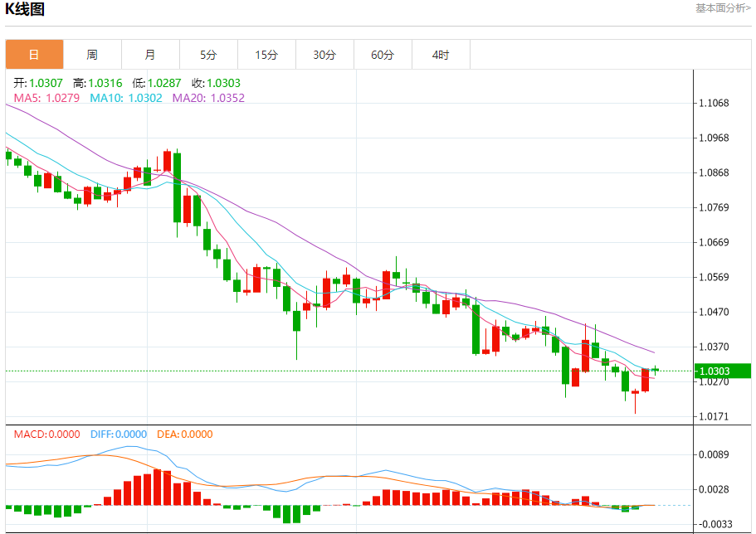Click the 1.0669 price axis label

coord(714,242)
